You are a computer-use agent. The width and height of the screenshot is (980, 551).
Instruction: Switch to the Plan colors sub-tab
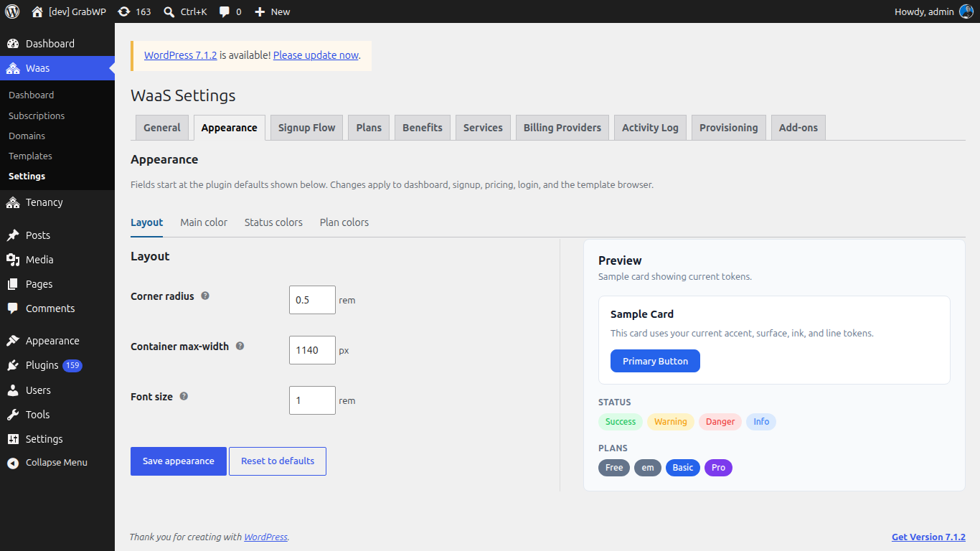click(x=344, y=222)
